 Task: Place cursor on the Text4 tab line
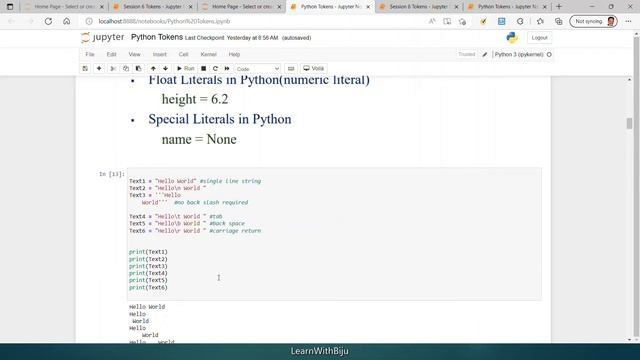pos(176,217)
